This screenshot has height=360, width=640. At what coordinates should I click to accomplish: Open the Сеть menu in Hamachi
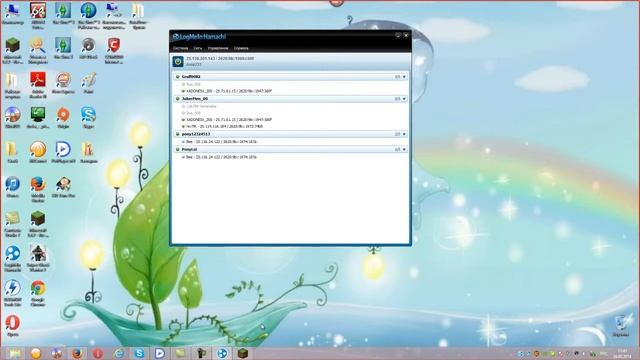click(x=198, y=48)
